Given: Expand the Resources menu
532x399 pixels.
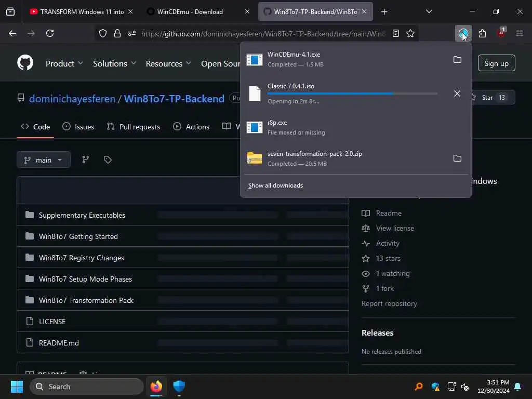Looking at the screenshot, I should click(169, 63).
